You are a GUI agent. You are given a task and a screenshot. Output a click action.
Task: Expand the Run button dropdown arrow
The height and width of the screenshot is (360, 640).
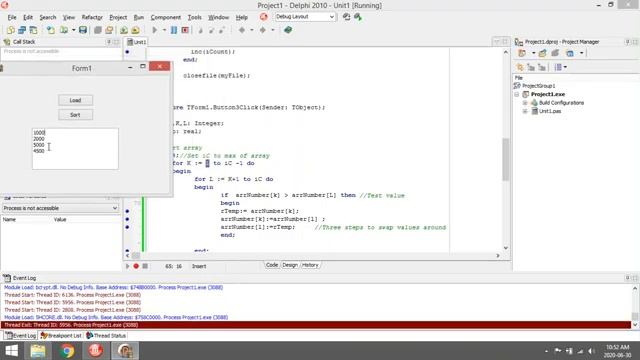pyautogui.click(x=164, y=30)
